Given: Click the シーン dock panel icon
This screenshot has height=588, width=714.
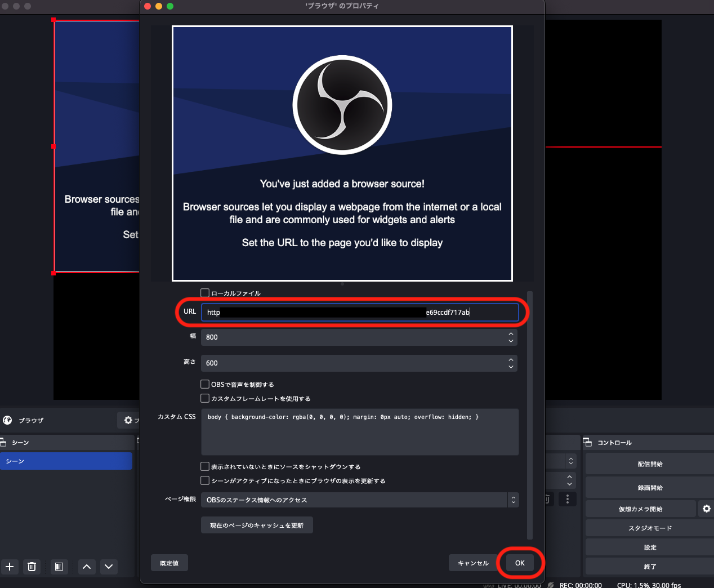Looking at the screenshot, I should click(3, 443).
